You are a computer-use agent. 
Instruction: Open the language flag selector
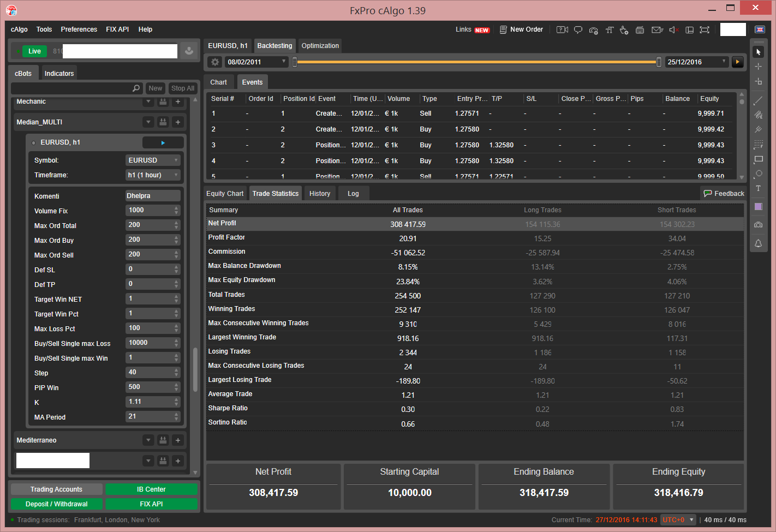[x=760, y=29]
